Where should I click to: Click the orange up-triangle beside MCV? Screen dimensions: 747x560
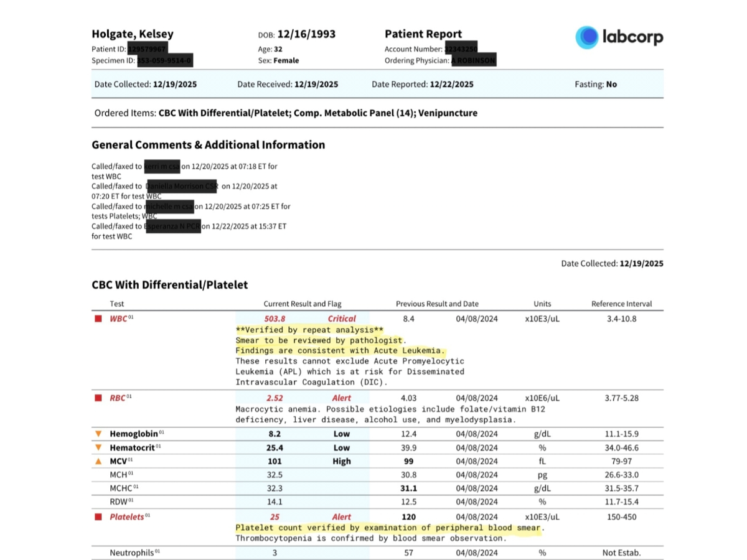pos(98,461)
